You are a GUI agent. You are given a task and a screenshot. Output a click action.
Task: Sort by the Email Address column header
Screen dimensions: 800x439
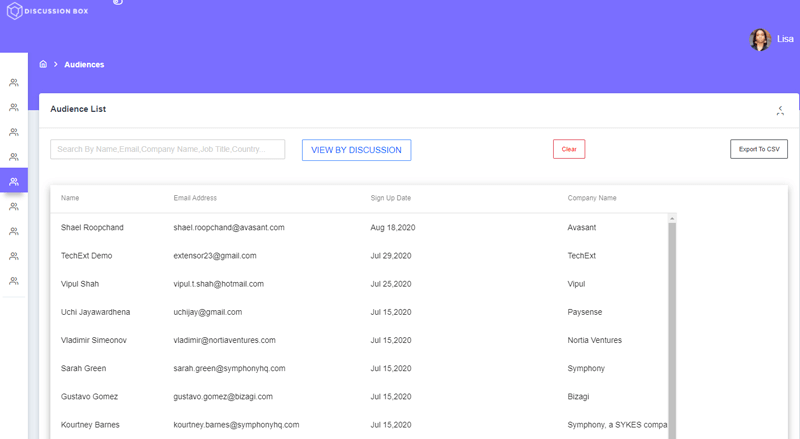tap(195, 198)
